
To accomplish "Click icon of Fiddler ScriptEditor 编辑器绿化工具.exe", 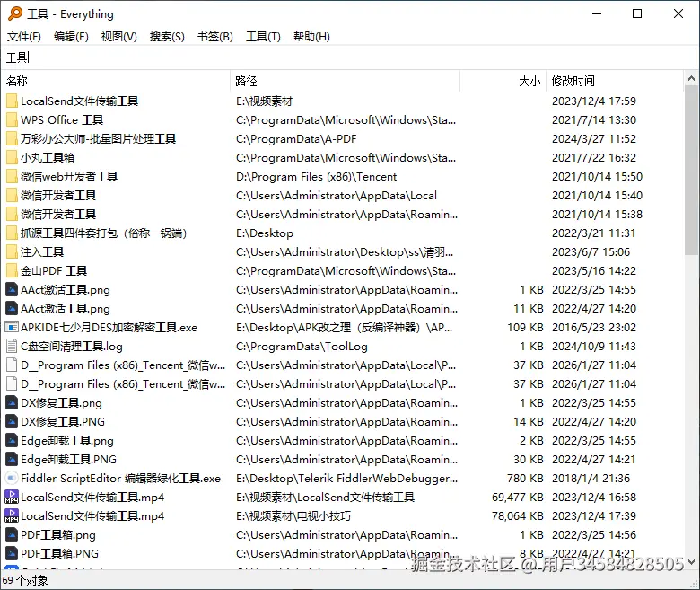I will [x=12, y=479].
